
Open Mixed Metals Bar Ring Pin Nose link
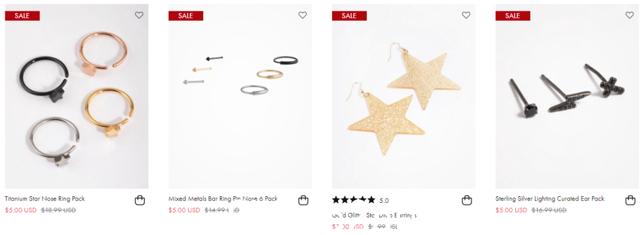click(223, 199)
